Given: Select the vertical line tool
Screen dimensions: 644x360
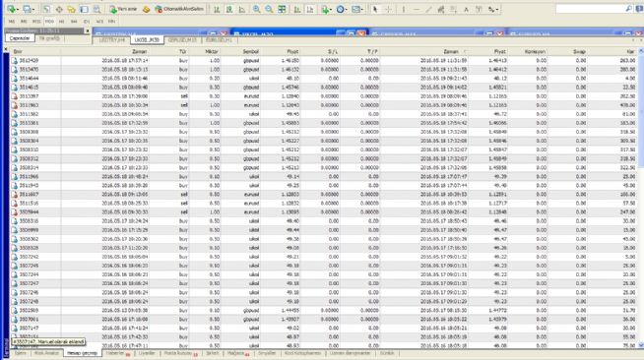Looking at the screenshot, I should click(404, 9).
